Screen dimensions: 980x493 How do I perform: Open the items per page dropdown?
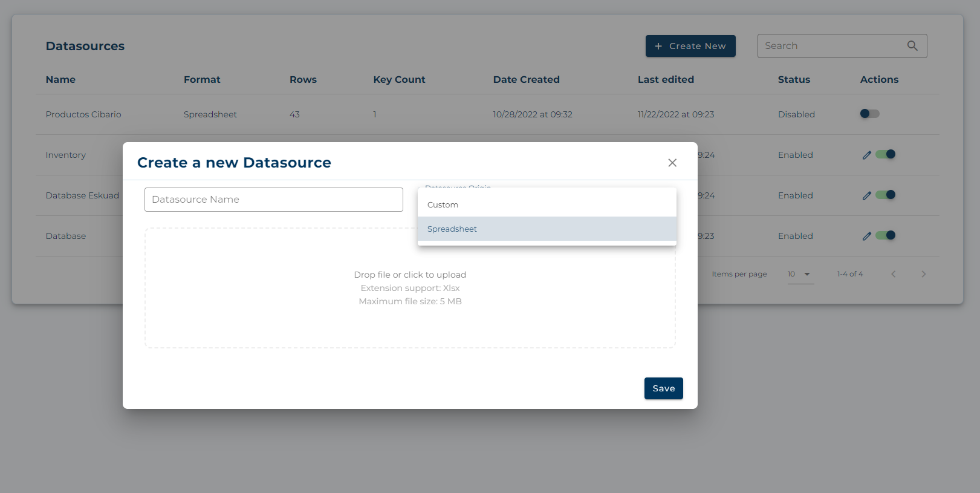(x=800, y=274)
